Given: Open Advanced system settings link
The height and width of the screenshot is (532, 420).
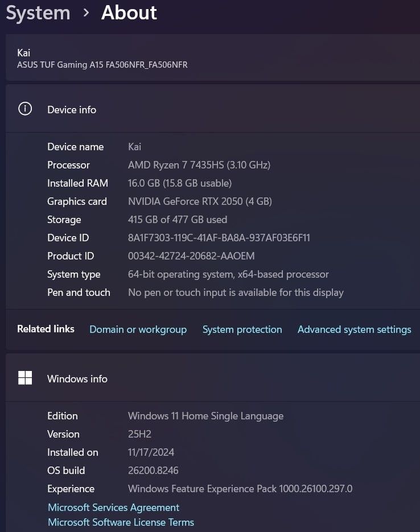Looking at the screenshot, I should pos(354,329).
